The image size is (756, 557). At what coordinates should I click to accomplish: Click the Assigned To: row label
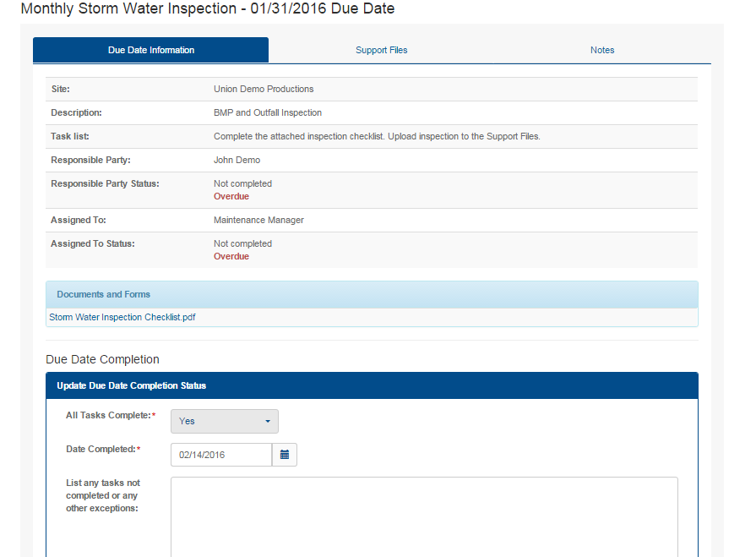tap(79, 220)
